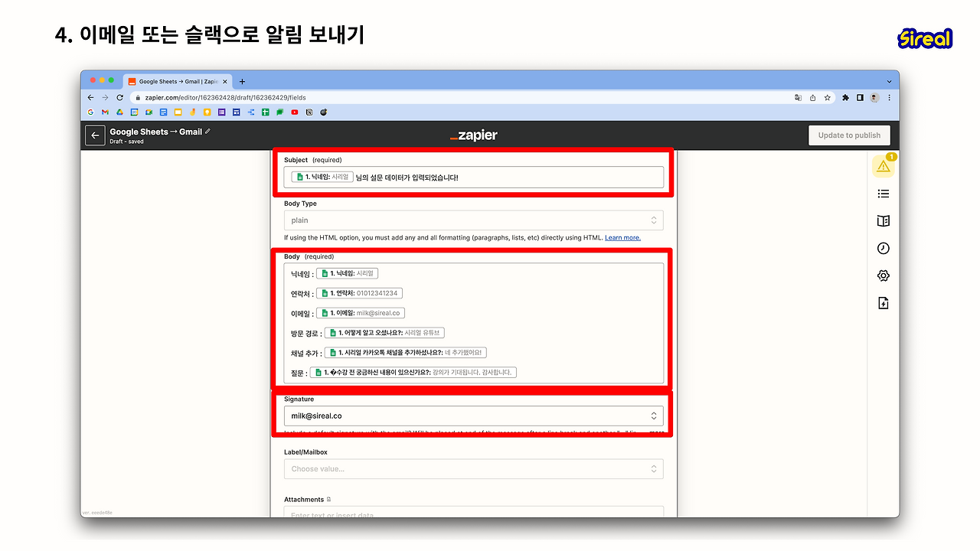This screenshot has height=551, width=980.
Task: Click the Attachments input field
Action: pos(474,513)
